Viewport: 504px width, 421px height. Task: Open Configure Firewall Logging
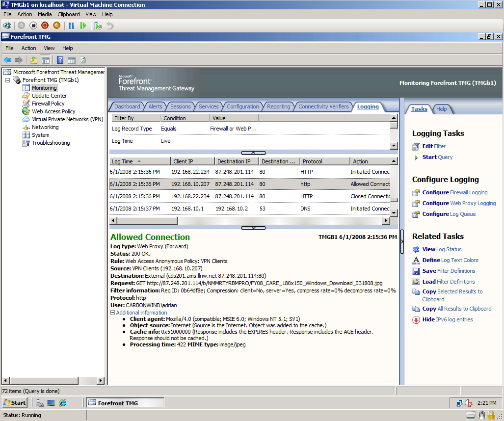454,192
